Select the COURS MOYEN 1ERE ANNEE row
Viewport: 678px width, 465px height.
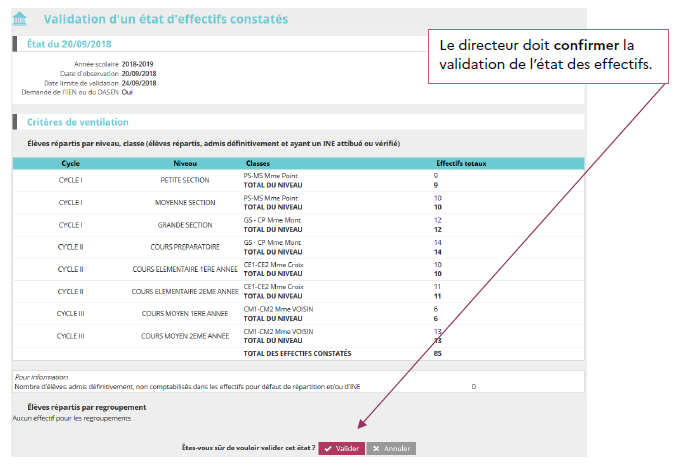185,313
